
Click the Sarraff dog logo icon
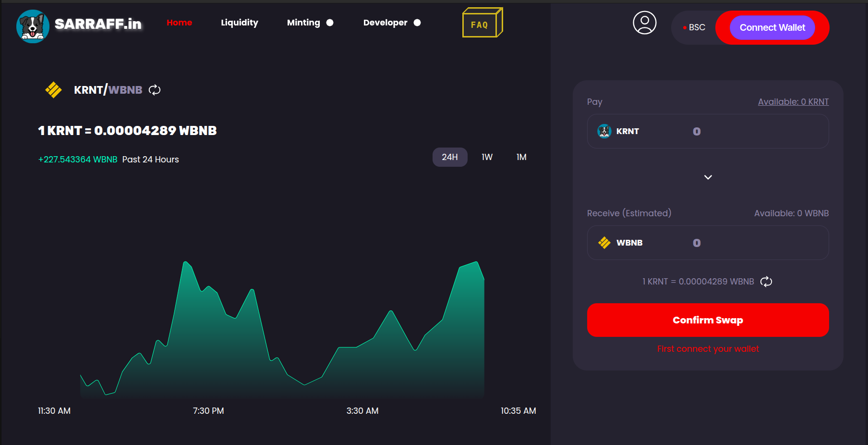(x=33, y=26)
